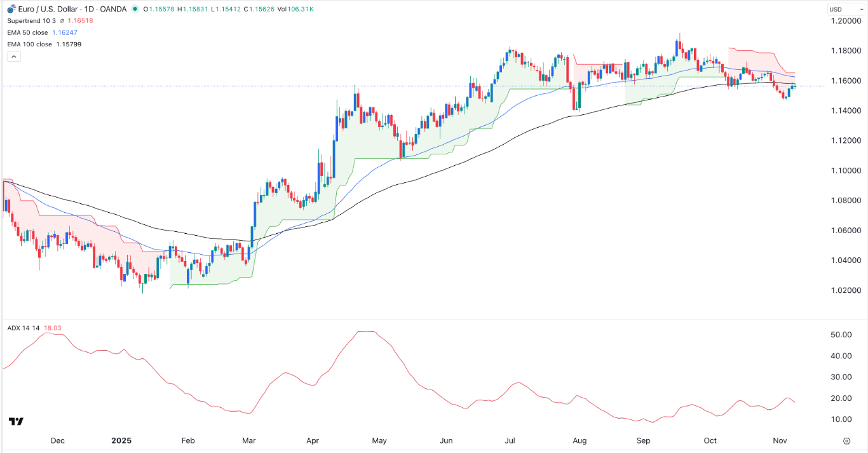Select the 2025 label on time axis
868x453 pixels.
pos(121,440)
